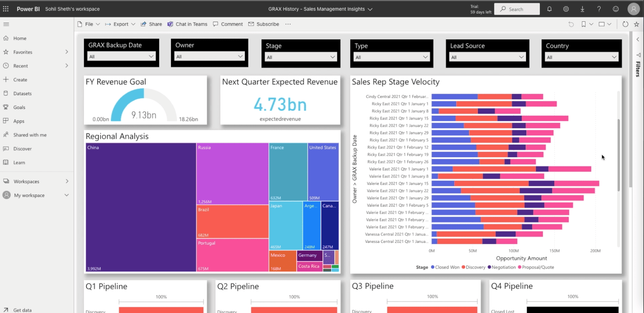Open Power BI settings gear
Image resolution: width=644 pixels, height=313 pixels.
(x=566, y=9)
